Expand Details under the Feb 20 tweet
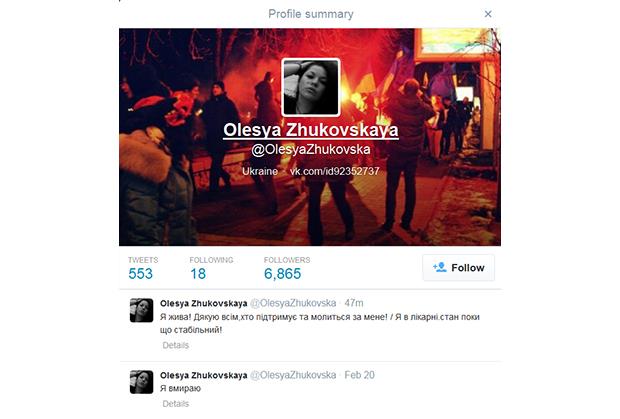Viewport: 620px width, 419px height. pyautogui.click(x=176, y=404)
